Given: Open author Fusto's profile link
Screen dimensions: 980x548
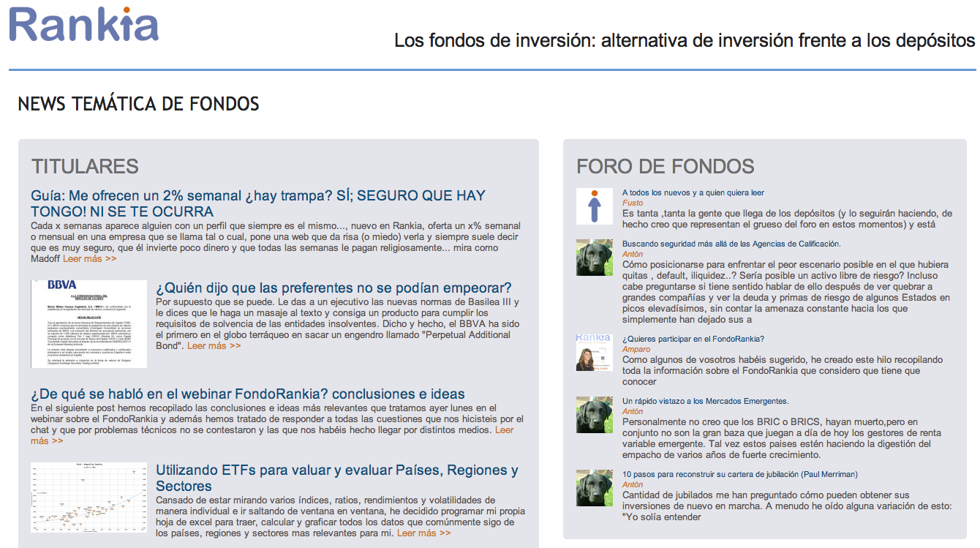Looking at the screenshot, I should (633, 203).
